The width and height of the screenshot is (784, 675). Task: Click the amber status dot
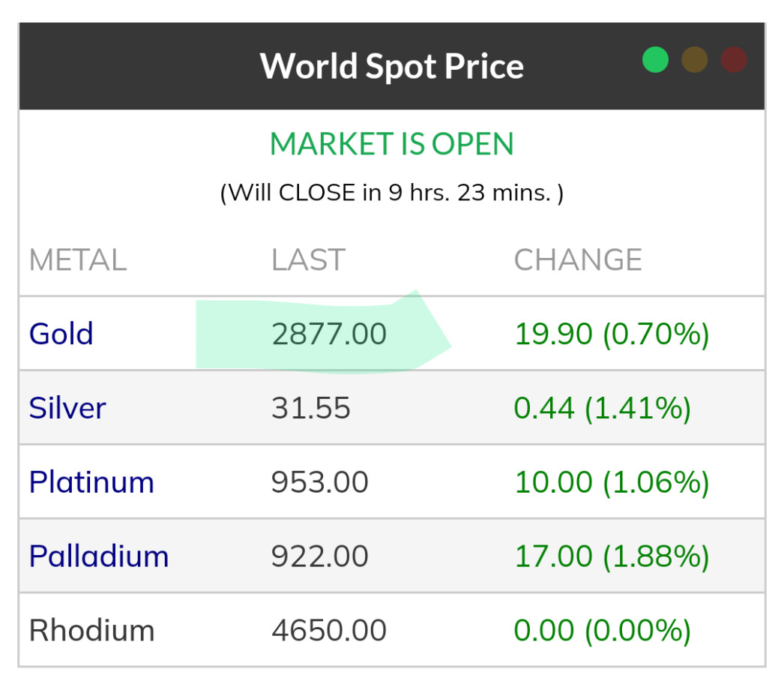click(x=695, y=60)
